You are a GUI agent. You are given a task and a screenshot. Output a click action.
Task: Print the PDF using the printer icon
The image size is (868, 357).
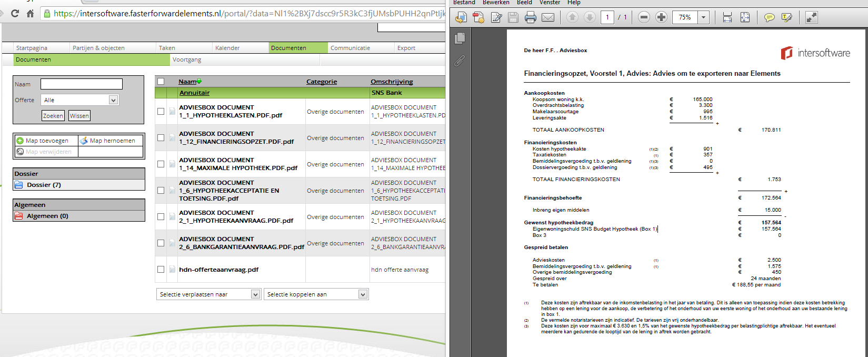[531, 17]
